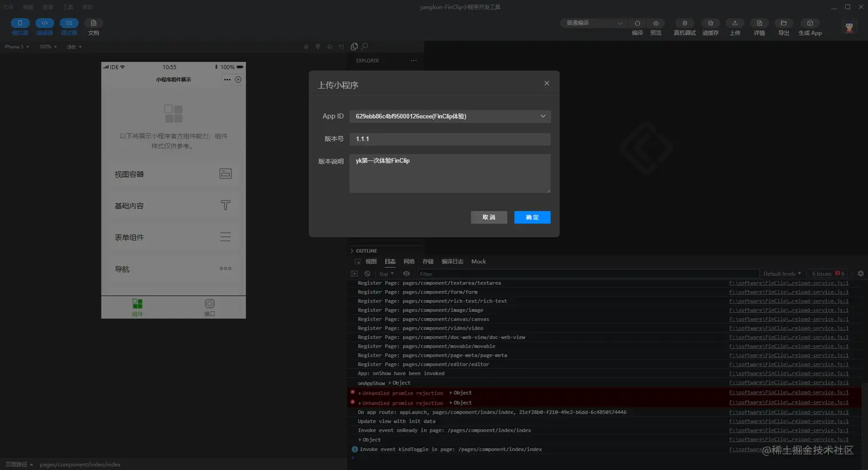Open the 帮助 menu
The width and height of the screenshot is (868, 470).
pos(87,7)
